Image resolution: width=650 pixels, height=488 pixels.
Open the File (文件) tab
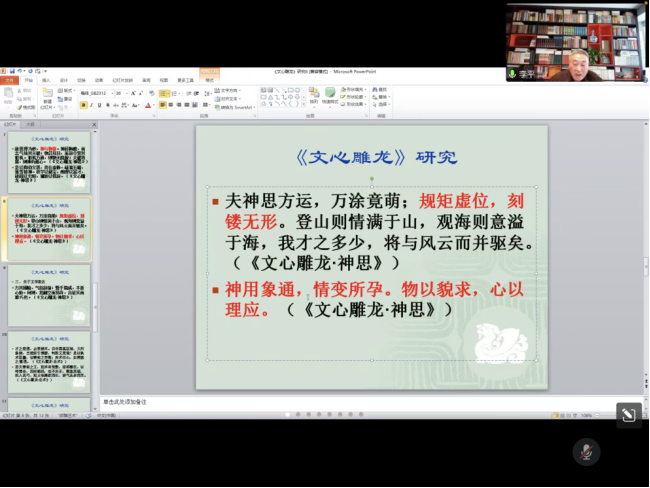9,80
